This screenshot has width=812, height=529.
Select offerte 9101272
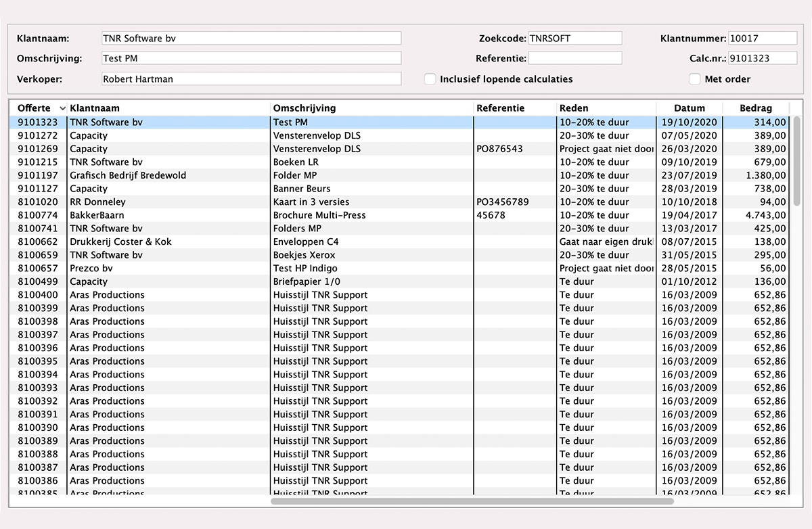point(37,136)
